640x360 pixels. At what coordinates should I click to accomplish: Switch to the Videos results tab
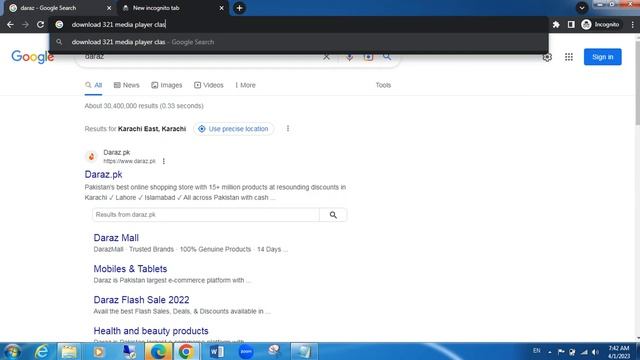[209, 85]
